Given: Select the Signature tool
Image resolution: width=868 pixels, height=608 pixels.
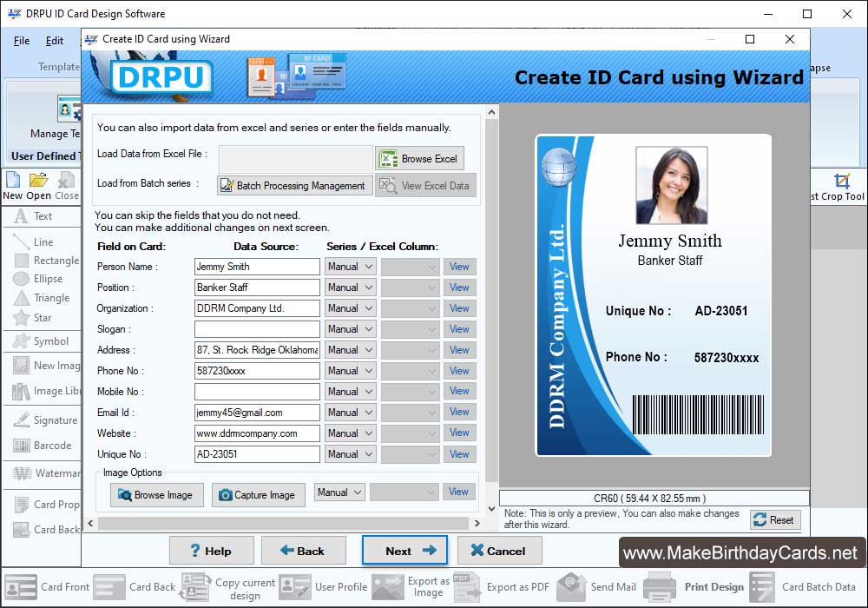Looking at the screenshot, I should click(x=45, y=420).
